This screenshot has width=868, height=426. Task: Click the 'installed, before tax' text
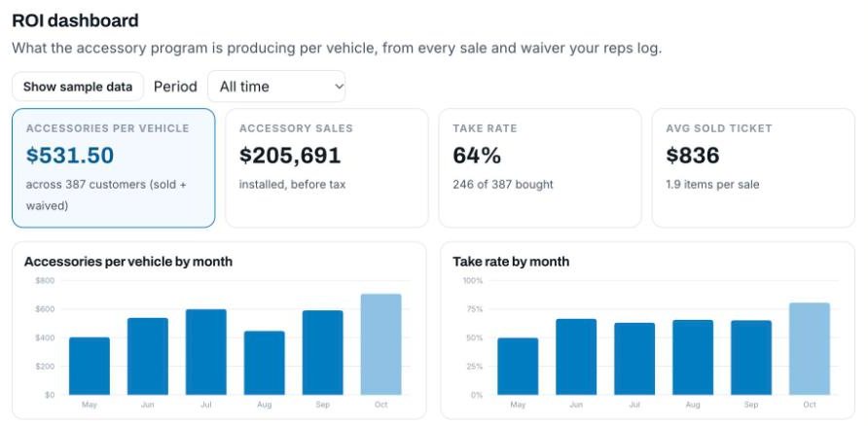(x=292, y=184)
